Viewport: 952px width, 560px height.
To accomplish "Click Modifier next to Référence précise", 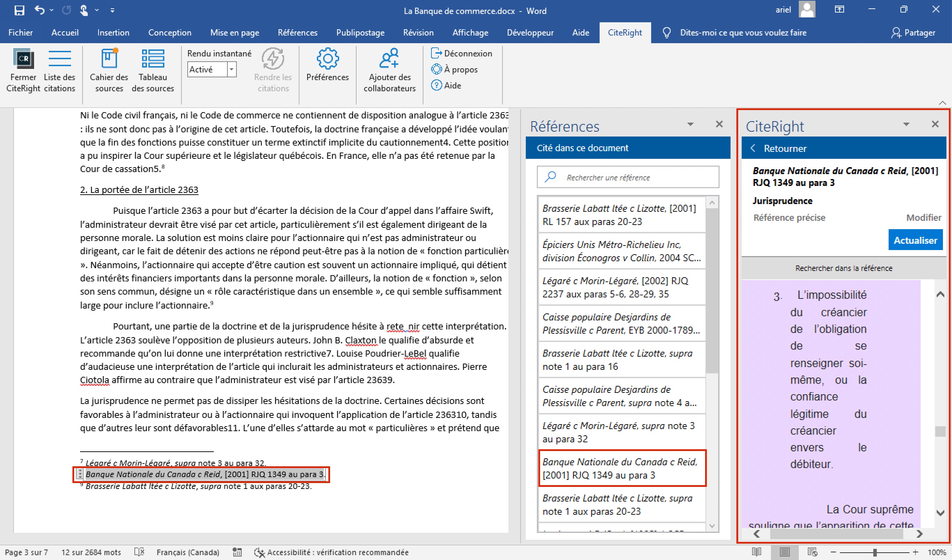I will (924, 218).
